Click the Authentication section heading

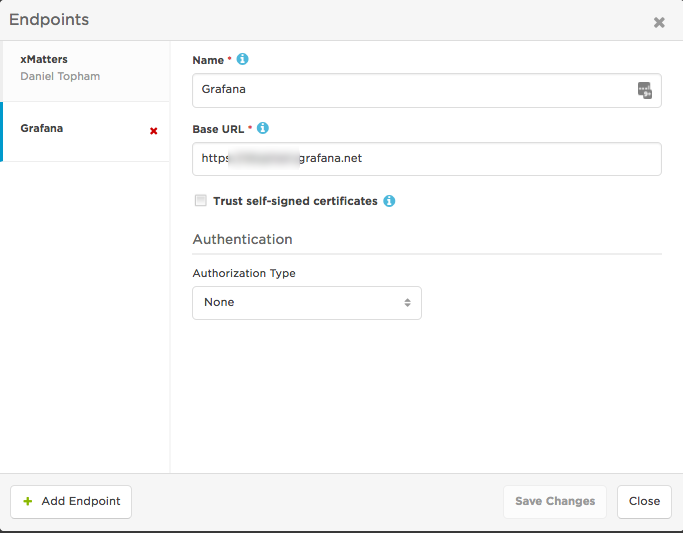point(242,239)
